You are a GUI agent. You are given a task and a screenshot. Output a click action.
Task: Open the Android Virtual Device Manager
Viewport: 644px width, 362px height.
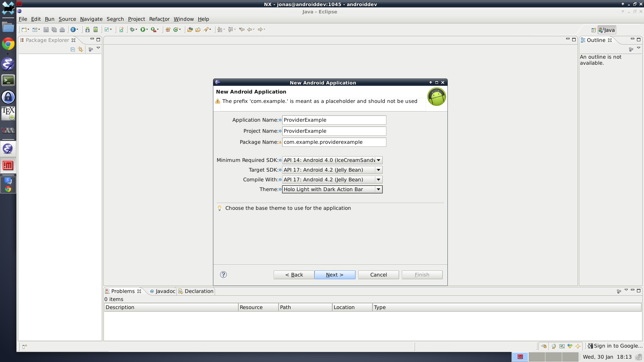click(96, 29)
